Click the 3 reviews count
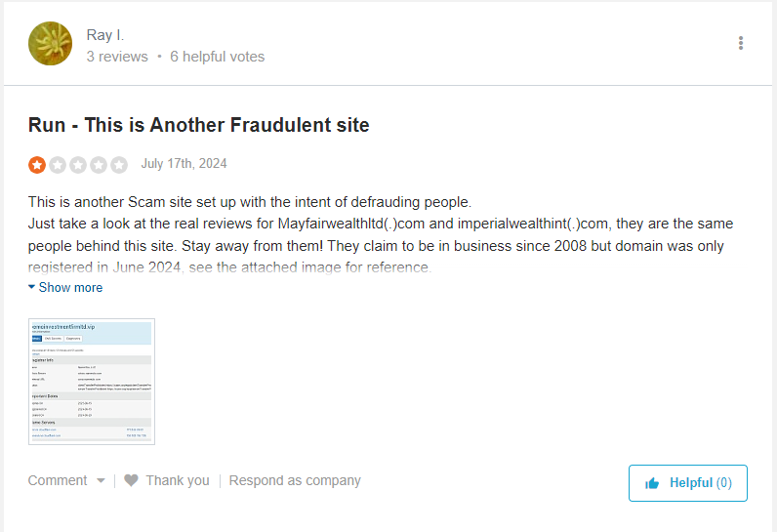The height and width of the screenshot is (532, 777). pyautogui.click(x=117, y=57)
